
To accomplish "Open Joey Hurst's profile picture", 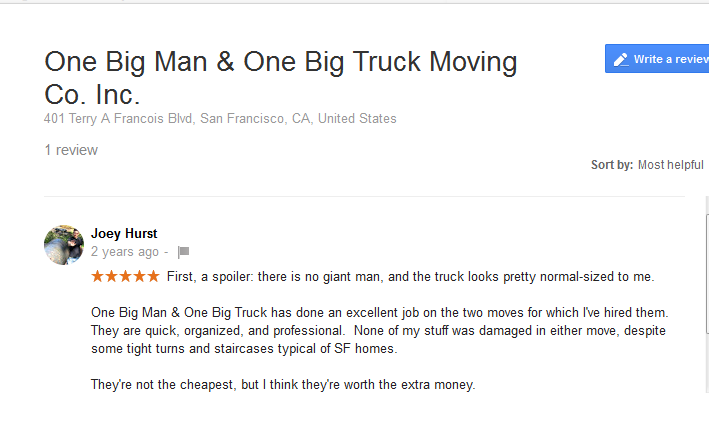I will (x=64, y=245).
